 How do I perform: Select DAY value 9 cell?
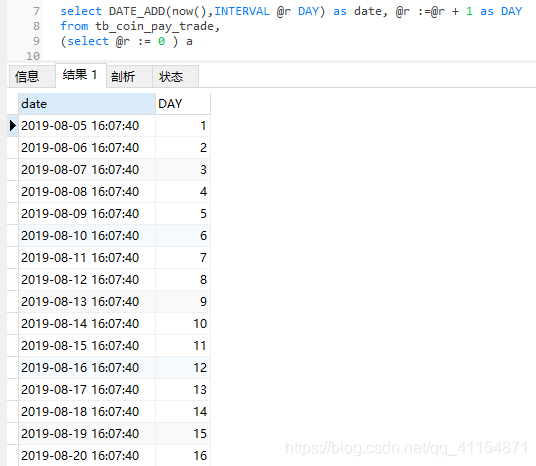tap(183, 302)
